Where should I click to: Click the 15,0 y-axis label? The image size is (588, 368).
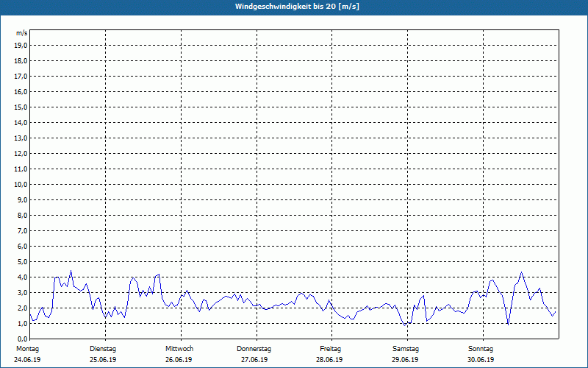pyautogui.click(x=21, y=107)
